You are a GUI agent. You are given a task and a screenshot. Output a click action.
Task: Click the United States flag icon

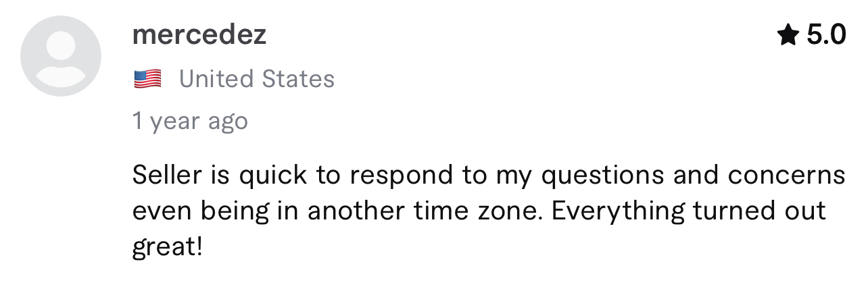(147, 79)
